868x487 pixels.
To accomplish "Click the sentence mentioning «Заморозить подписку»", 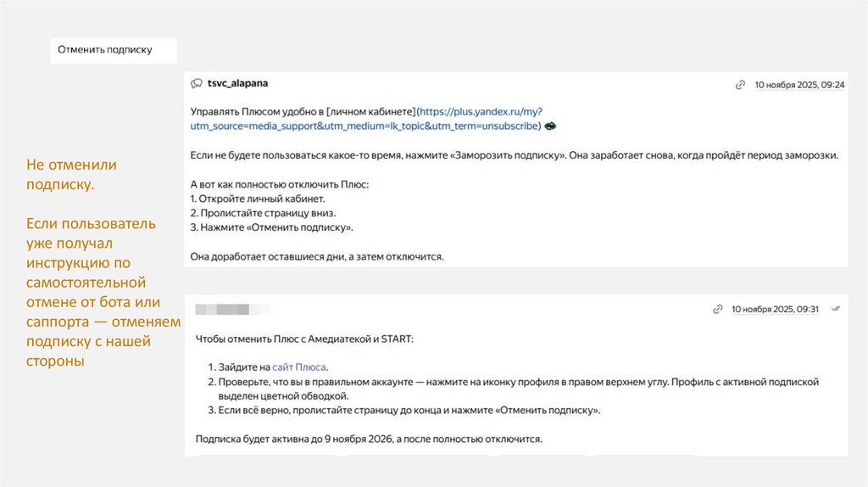I will (x=514, y=155).
